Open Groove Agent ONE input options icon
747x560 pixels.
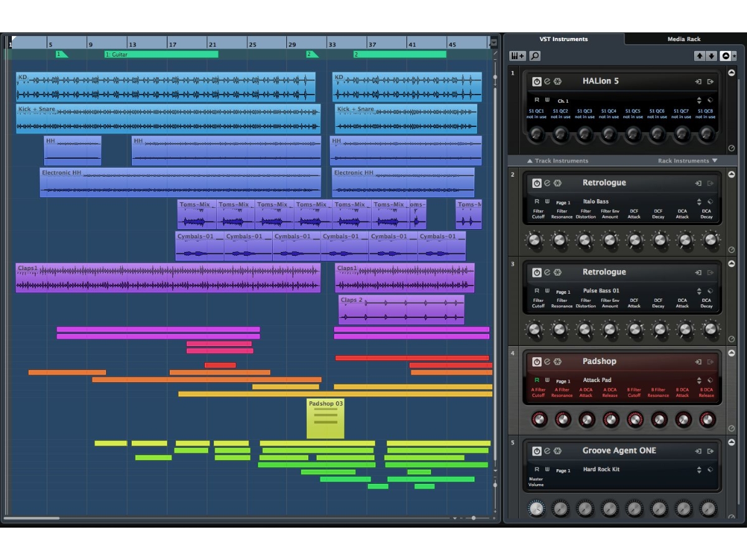(698, 451)
